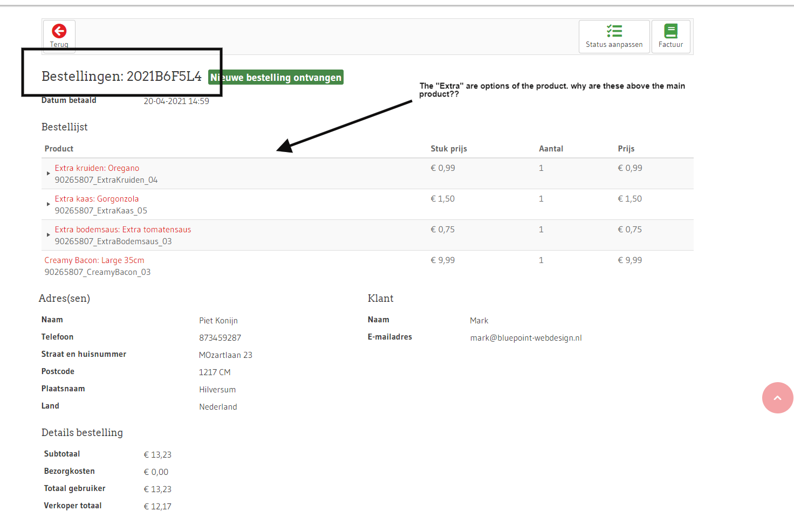Click the Creamy Bacon unit price € 9,99

[x=443, y=260]
